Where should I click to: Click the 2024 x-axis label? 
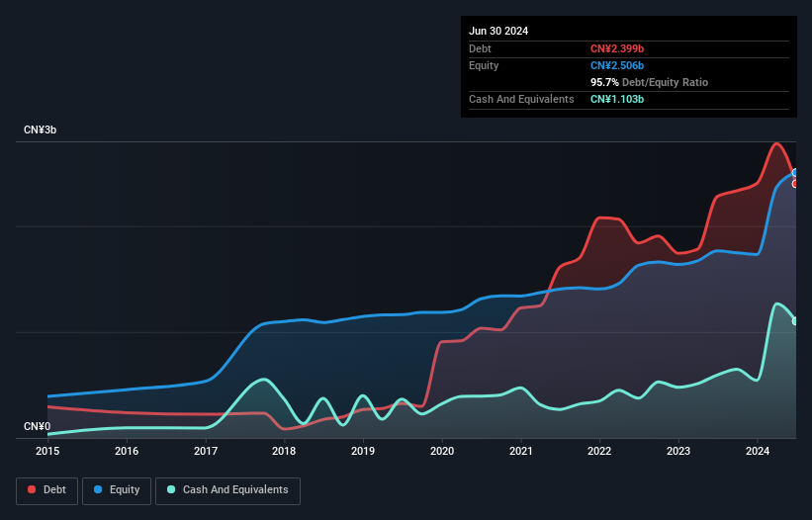click(x=758, y=451)
